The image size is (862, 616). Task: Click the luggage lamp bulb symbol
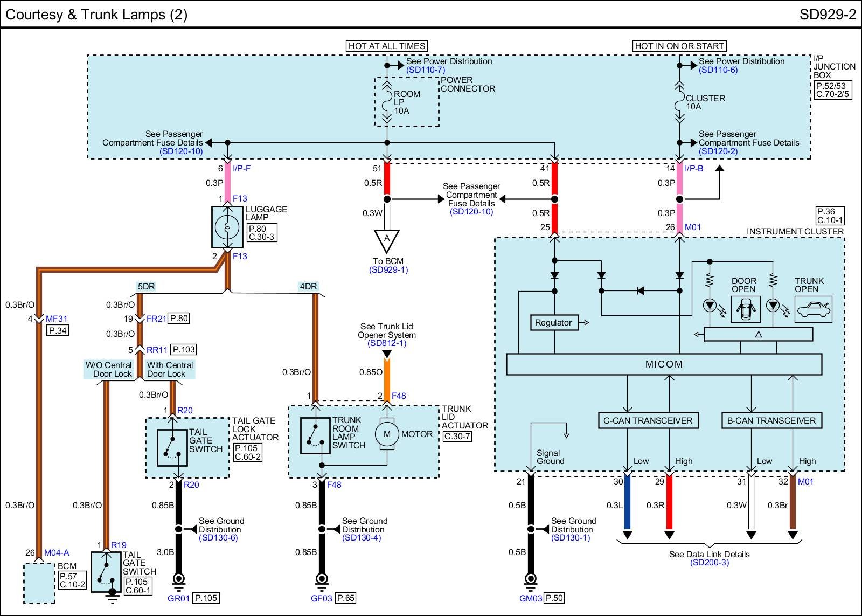click(227, 227)
